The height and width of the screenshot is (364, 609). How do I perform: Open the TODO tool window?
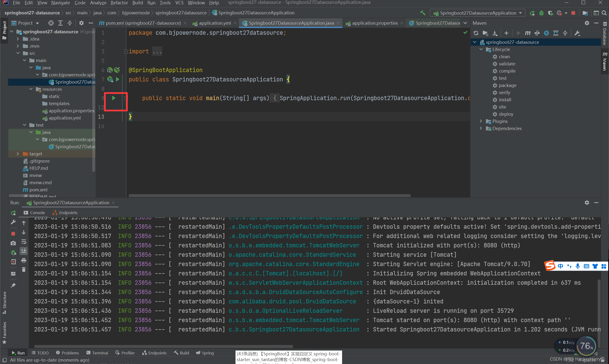tap(40, 353)
